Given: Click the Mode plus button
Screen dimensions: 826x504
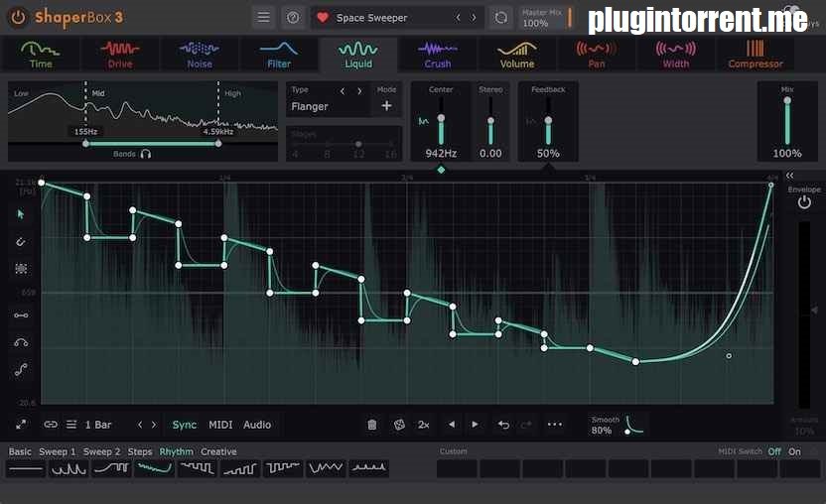Looking at the screenshot, I should point(386,106).
